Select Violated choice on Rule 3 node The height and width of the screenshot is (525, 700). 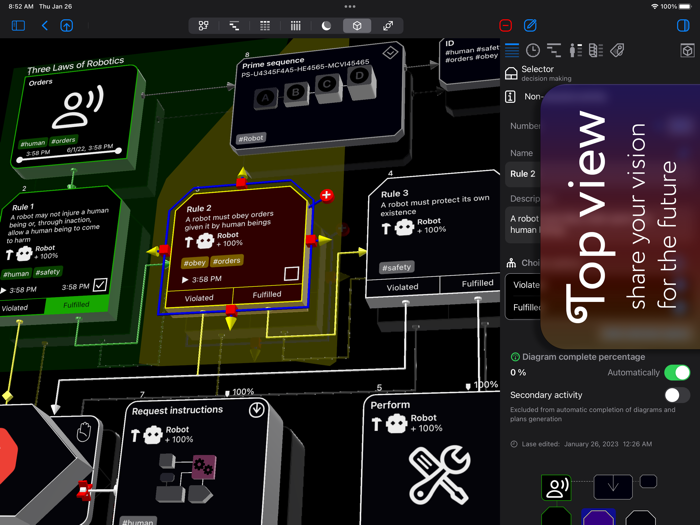[x=402, y=288]
